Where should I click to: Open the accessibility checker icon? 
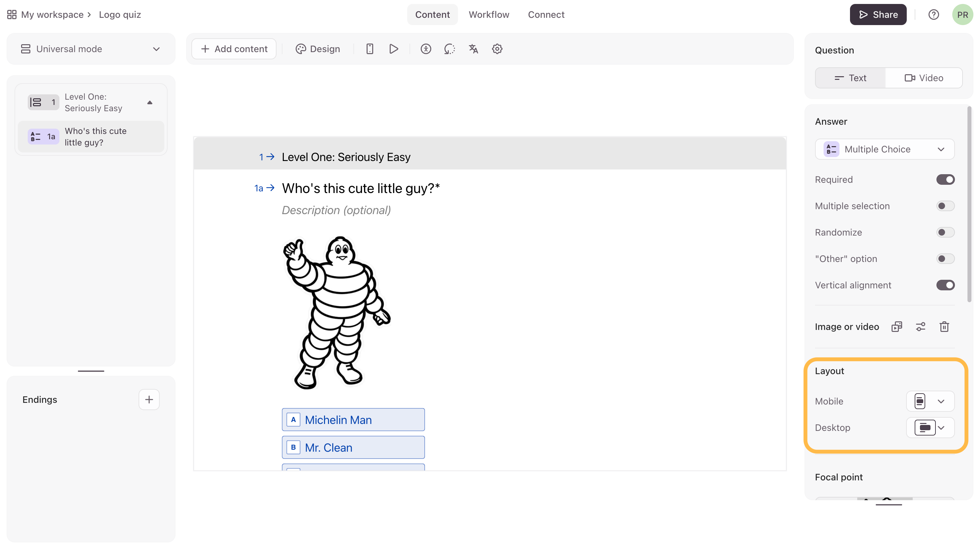(x=426, y=49)
